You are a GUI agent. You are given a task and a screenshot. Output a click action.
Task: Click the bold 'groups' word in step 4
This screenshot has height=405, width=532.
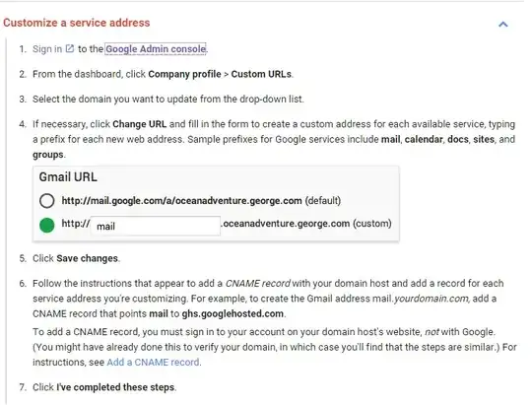(48, 155)
